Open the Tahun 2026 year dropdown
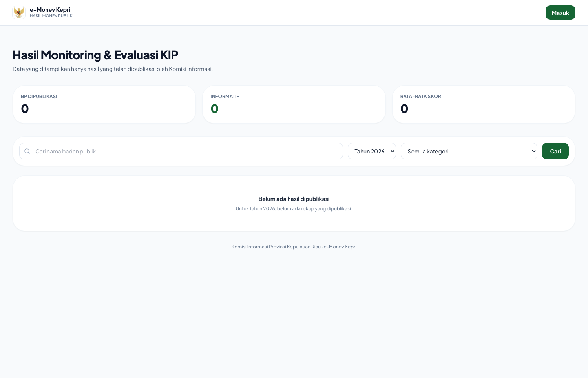 point(372,151)
